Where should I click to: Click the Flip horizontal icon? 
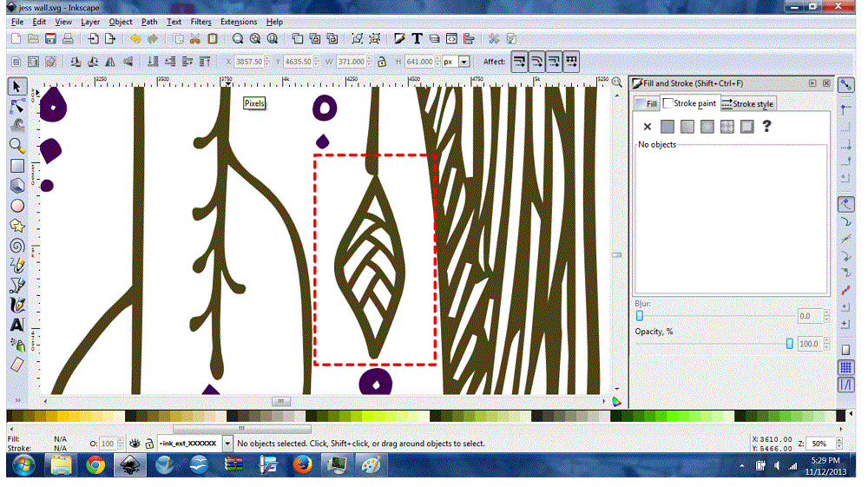click(x=110, y=62)
